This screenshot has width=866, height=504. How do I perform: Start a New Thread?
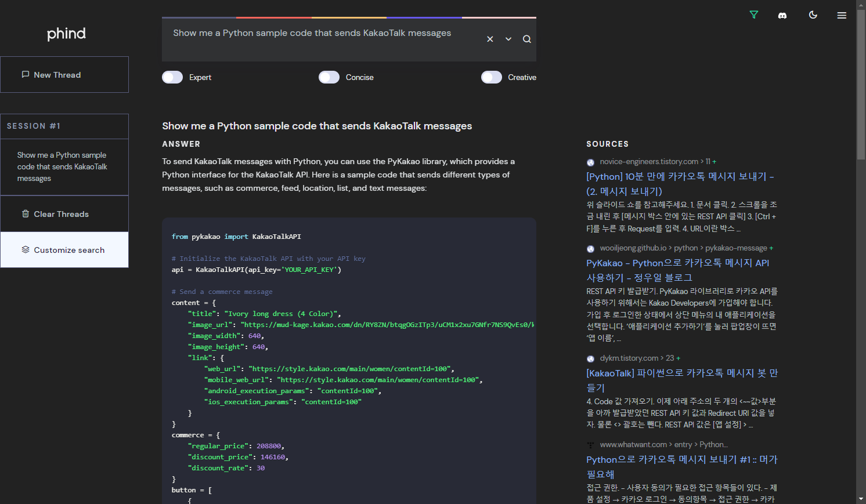tap(64, 74)
